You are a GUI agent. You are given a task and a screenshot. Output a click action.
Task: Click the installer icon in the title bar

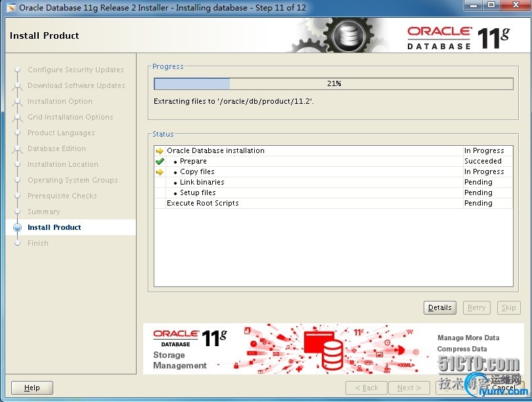11,7
